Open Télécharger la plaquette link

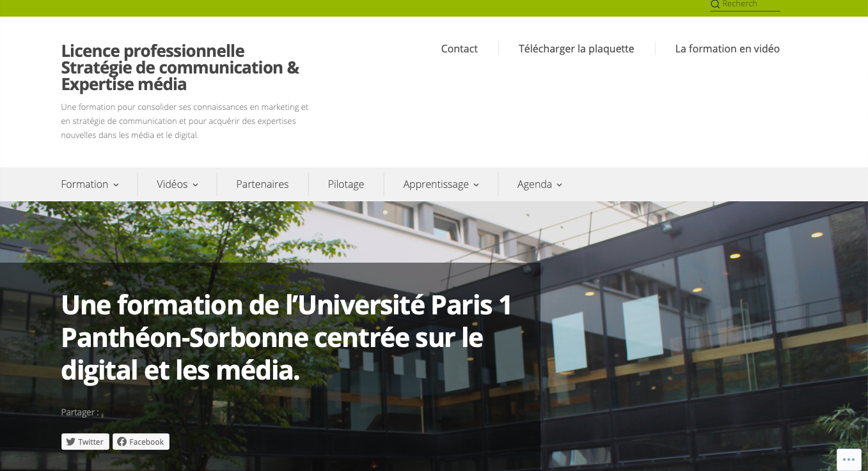click(x=576, y=49)
